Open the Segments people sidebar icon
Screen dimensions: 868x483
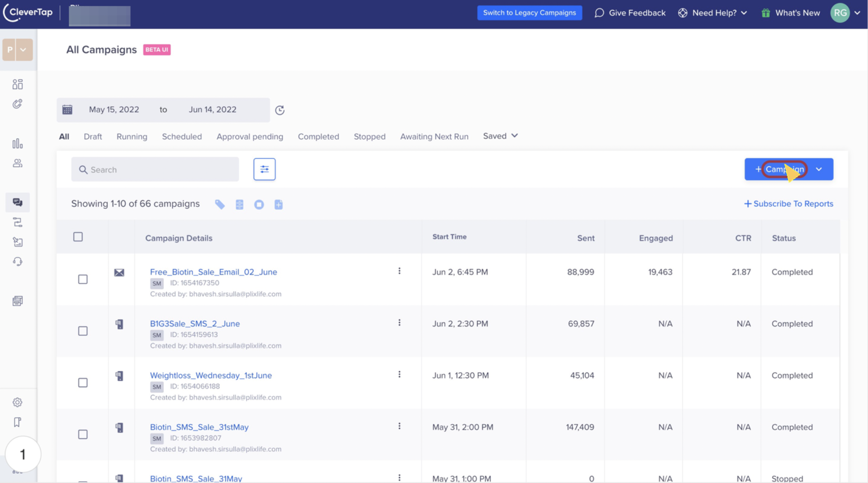[x=18, y=163]
